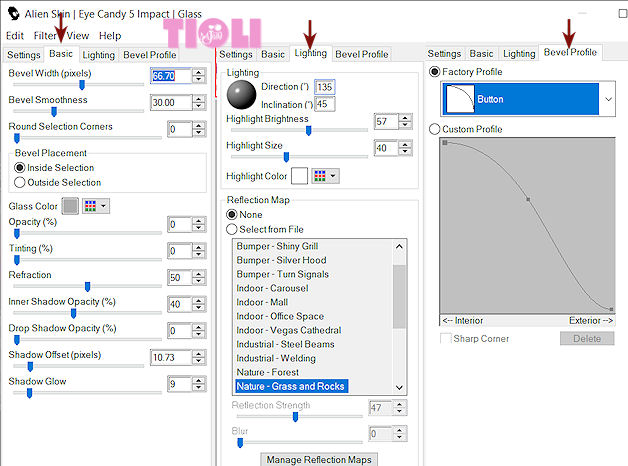Image resolution: width=628 pixels, height=466 pixels.
Task: Click the Shadow Offset slider handle
Action: tap(30, 366)
